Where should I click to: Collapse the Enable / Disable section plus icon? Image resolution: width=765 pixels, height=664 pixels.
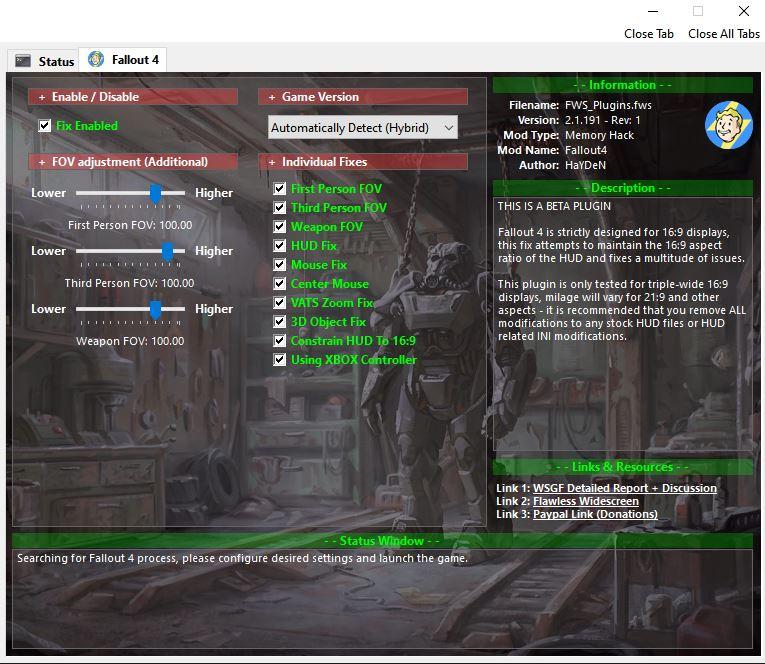click(x=42, y=97)
